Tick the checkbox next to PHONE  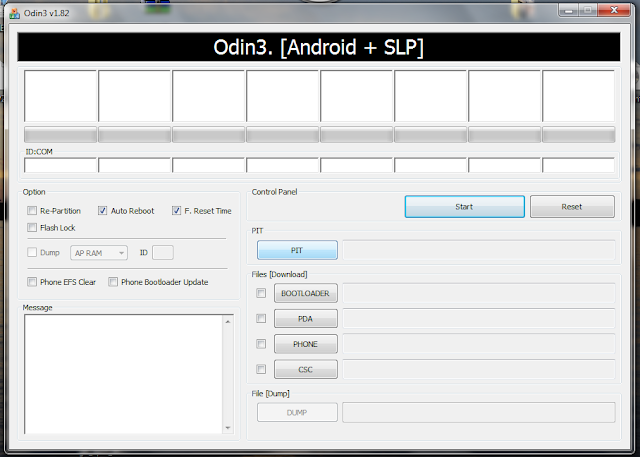(261, 344)
